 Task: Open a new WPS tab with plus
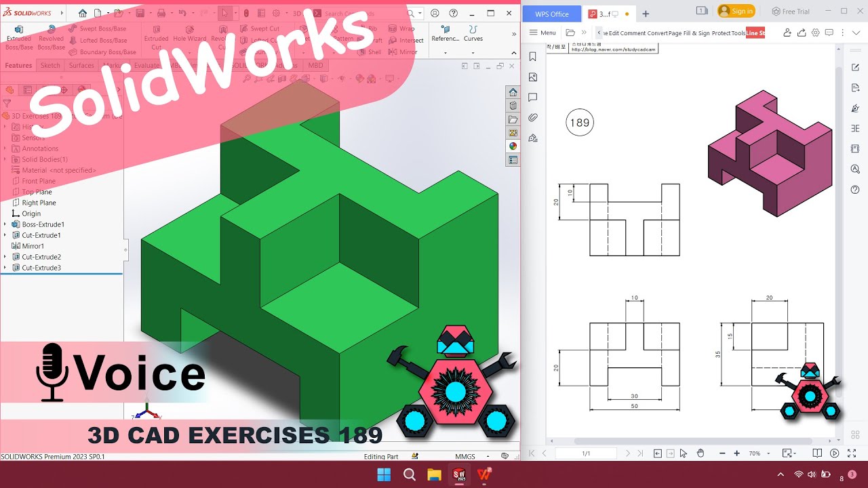tap(646, 14)
